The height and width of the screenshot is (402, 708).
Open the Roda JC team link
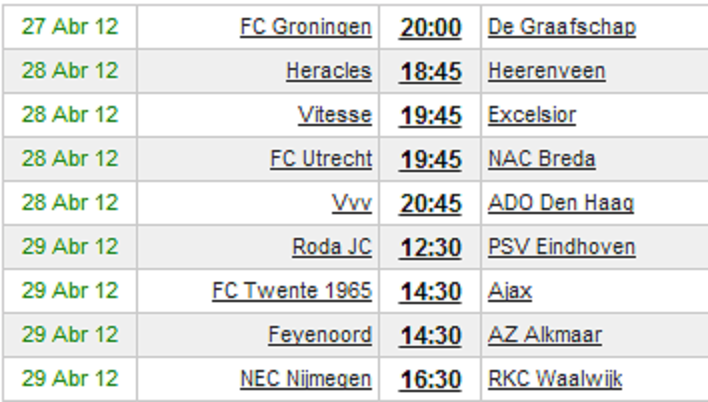332,247
